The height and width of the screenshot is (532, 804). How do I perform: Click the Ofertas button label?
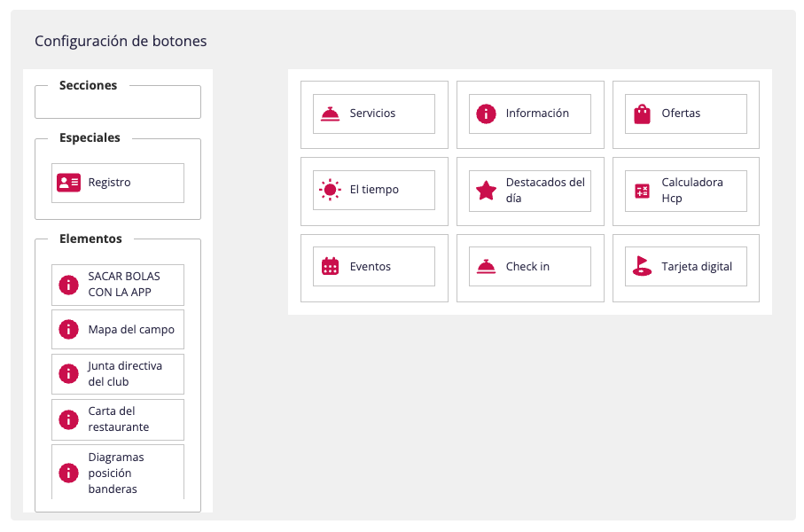click(681, 113)
